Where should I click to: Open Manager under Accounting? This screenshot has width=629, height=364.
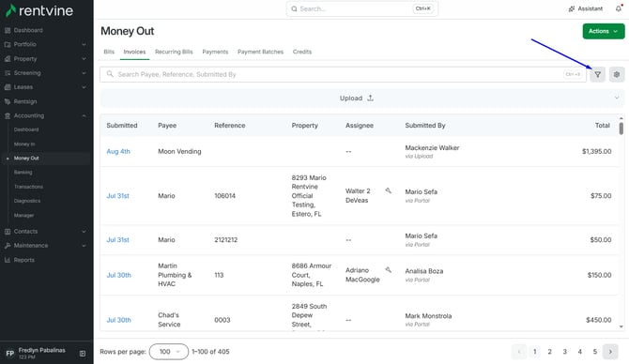[x=23, y=215]
